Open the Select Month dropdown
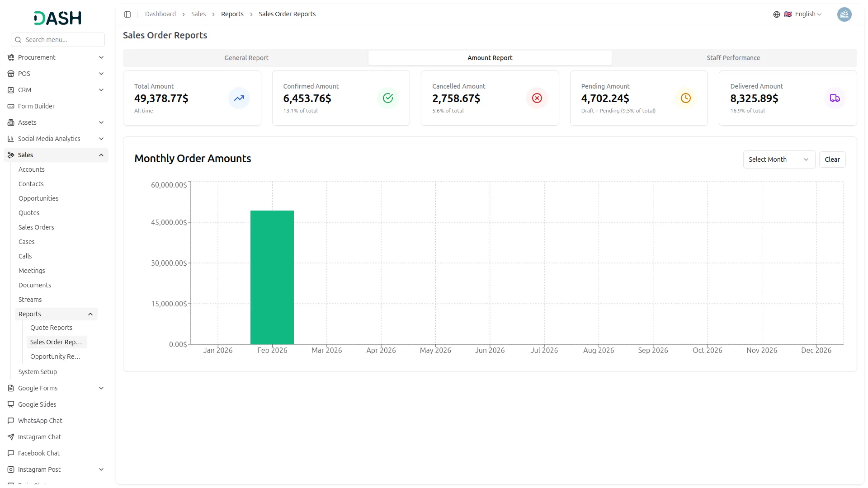The image size is (868, 488). click(778, 160)
